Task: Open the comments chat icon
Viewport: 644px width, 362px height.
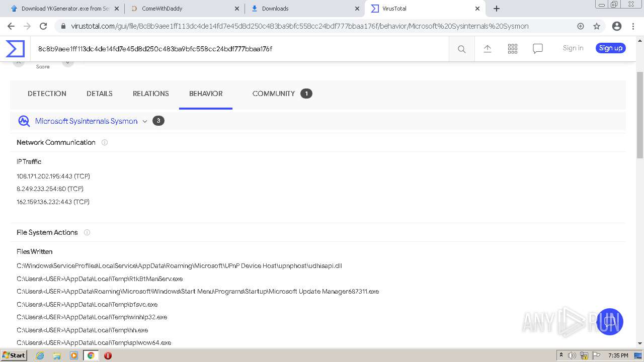Action: point(538,49)
